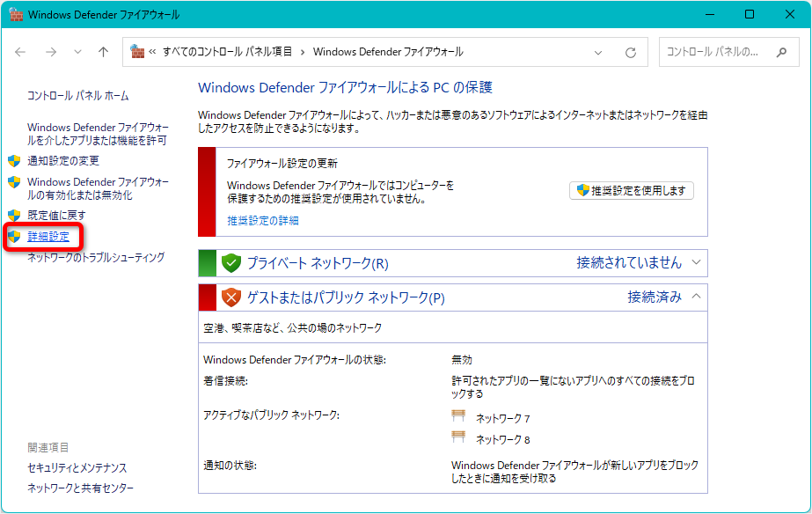This screenshot has width=812, height=514.
Task: Open 詳細設定 link
Action: click(48, 237)
